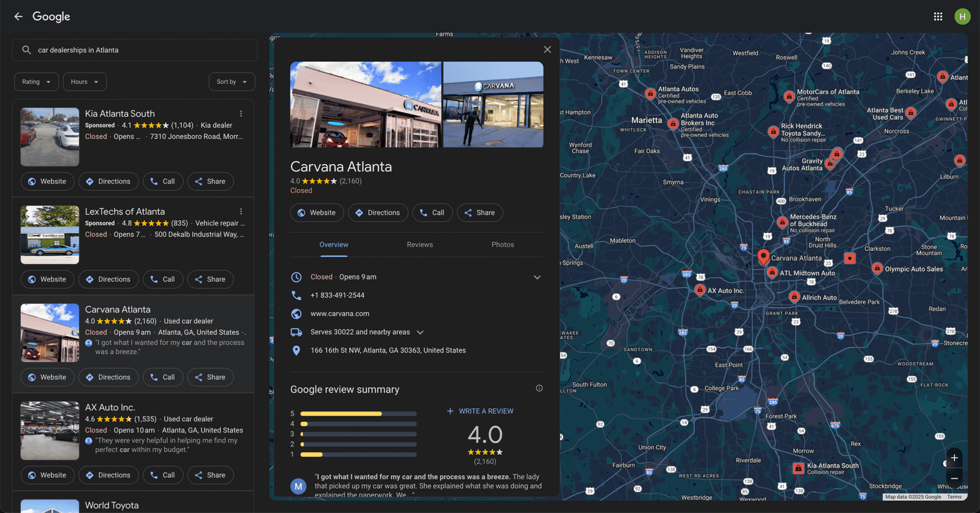Screen dimensions: 980x513
Task: Select the Atlanta Autos map pin
Action: pyautogui.click(x=650, y=94)
